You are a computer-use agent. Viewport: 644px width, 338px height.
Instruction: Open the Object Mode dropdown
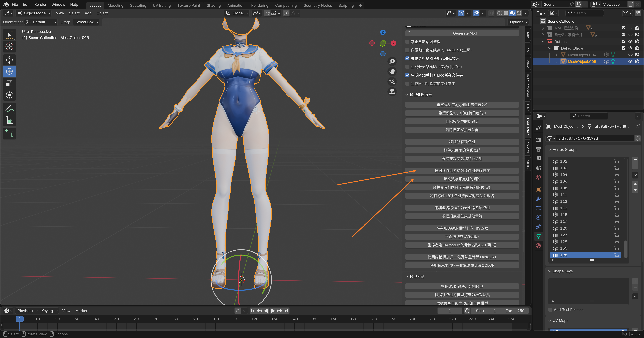click(34, 13)
